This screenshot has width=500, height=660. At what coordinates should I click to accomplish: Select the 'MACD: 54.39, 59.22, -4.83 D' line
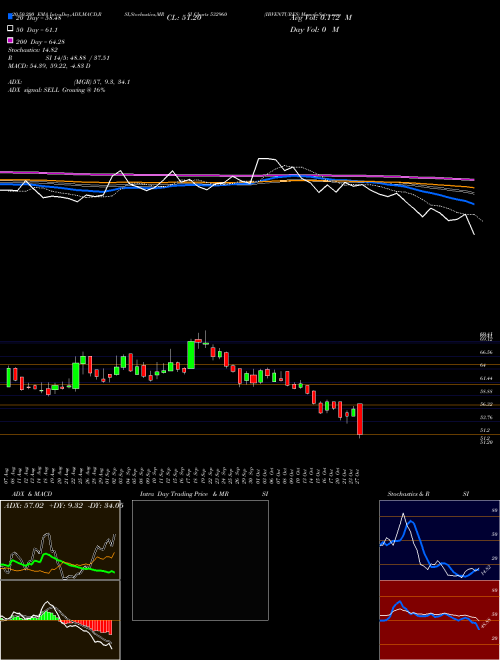pyautogui.click(x=49, y=66)
